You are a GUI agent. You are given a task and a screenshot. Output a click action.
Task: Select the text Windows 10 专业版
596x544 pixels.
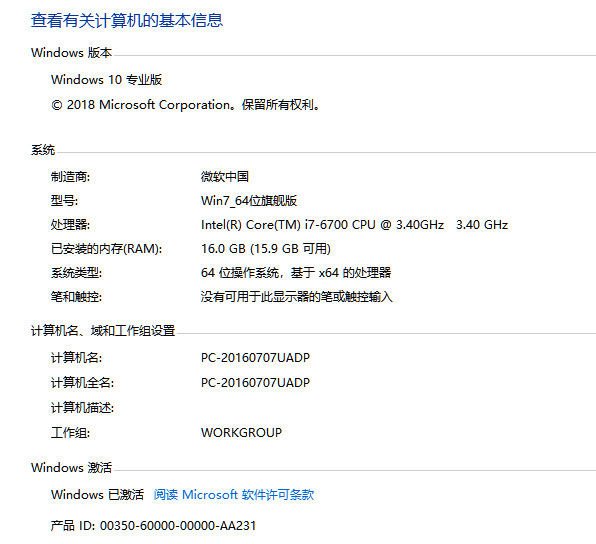point(106,79)
